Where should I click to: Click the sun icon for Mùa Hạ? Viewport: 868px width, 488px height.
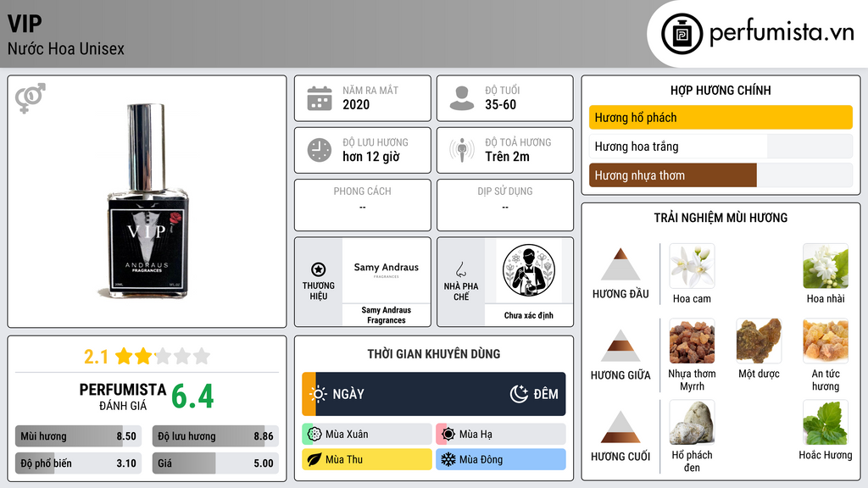click(448, 435)
